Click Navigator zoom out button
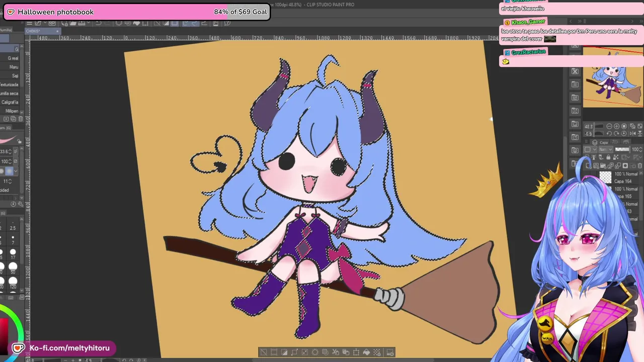This screenshot has width=644, height=362. [609, 126]
